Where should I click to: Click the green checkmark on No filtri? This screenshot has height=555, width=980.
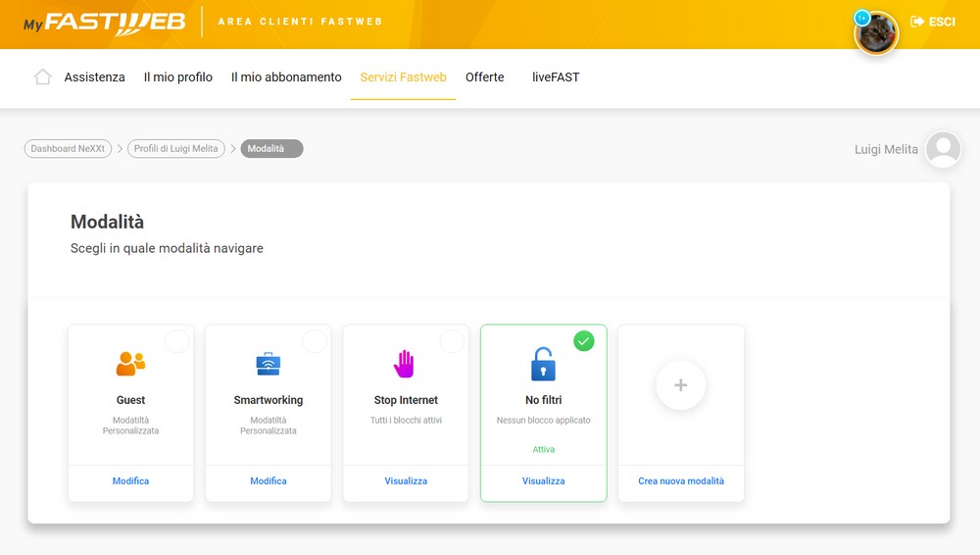[584, 341]
